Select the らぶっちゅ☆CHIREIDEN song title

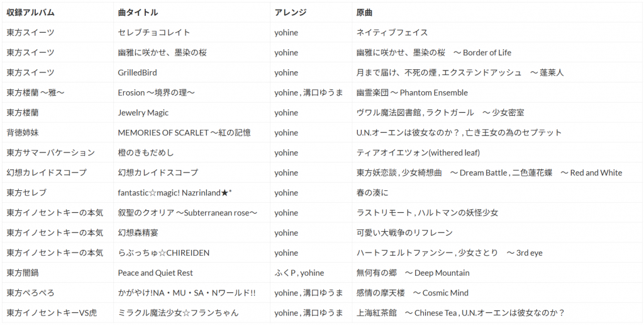(x=164, y=253)
